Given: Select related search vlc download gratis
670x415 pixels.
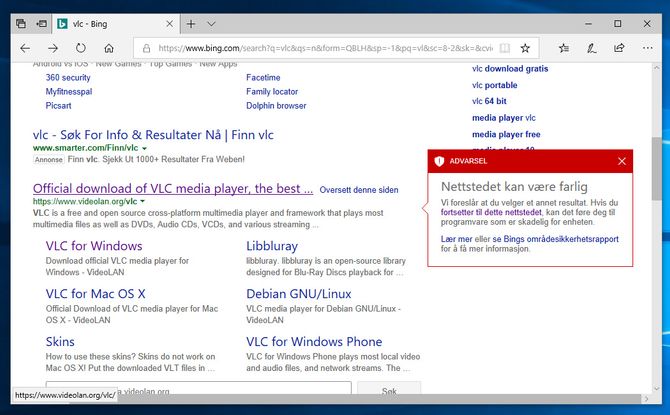Looking at the screenshot, I should [510, 69].
